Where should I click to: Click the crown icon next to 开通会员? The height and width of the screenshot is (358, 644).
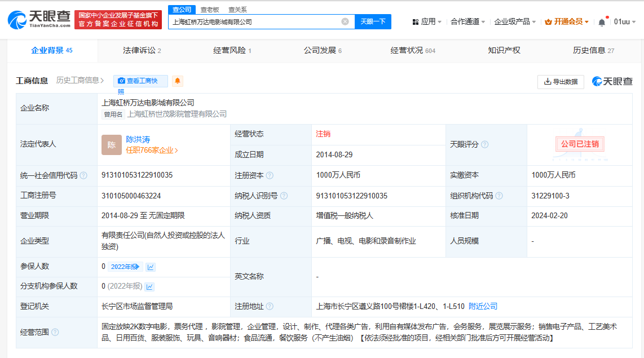pos(548,22)
